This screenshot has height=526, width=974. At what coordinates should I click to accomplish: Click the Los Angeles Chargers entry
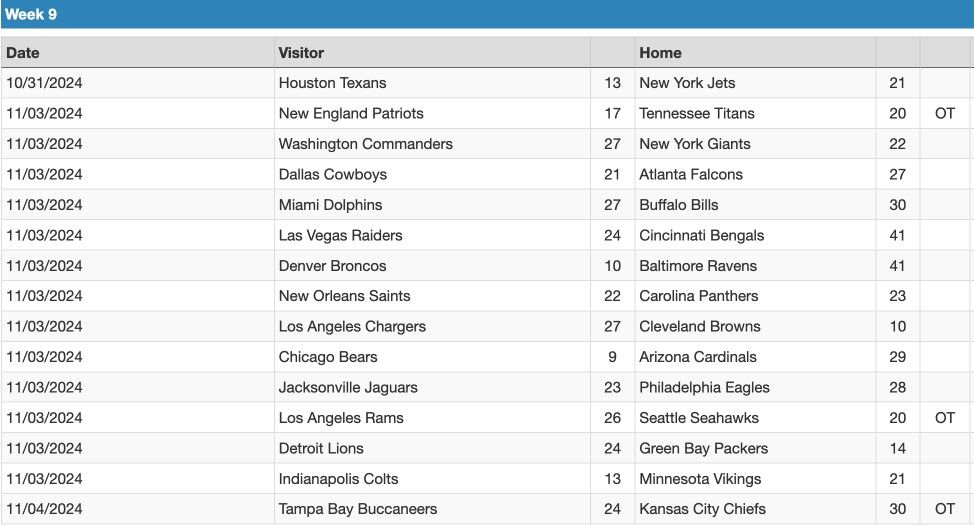click(x=352, y=327)
